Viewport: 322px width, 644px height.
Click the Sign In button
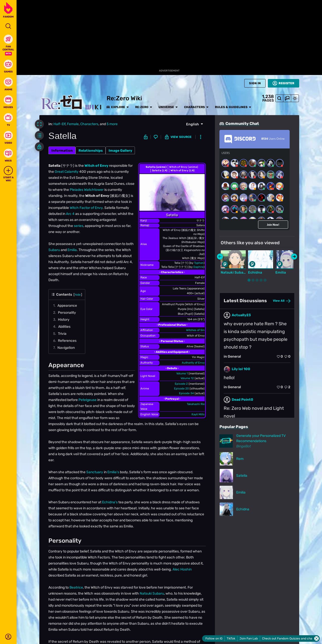click(x=255, y=83)
